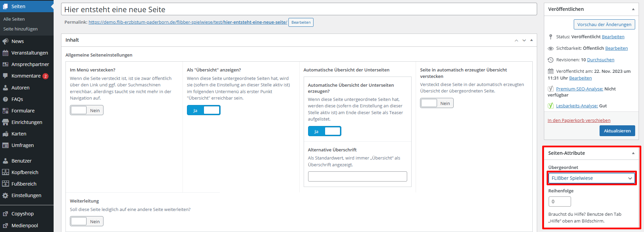Screen dimensions: 644x232
Task: Toggle the Weiterleitung switch
Action: [87, 222]
